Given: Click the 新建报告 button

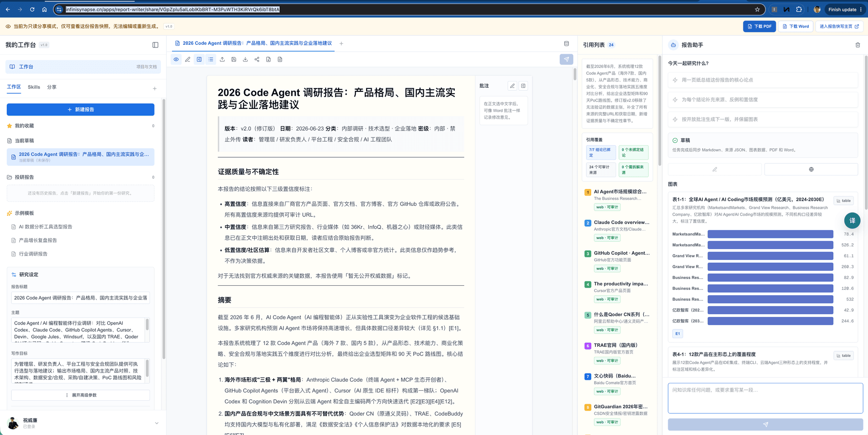Looking at the screenshot, I should pos(80,109).
